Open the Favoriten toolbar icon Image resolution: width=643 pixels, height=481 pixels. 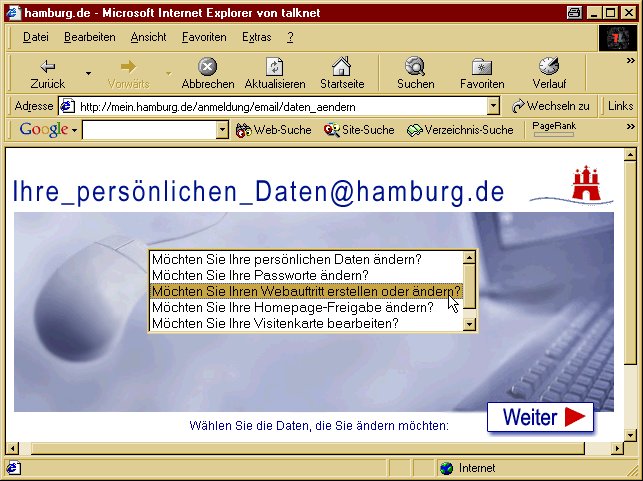pos(481,66)
